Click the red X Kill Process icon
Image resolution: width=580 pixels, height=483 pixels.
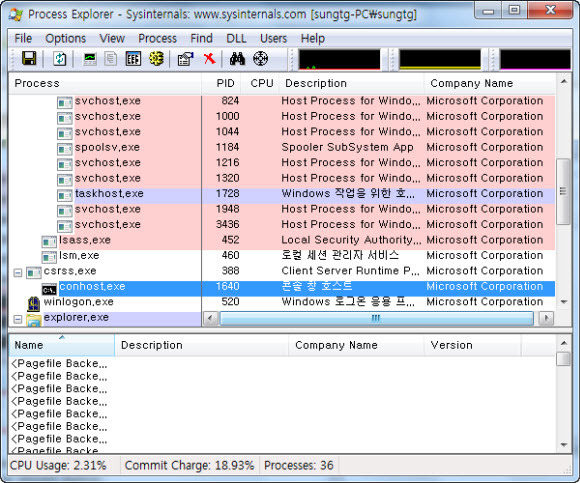point(209,58)
